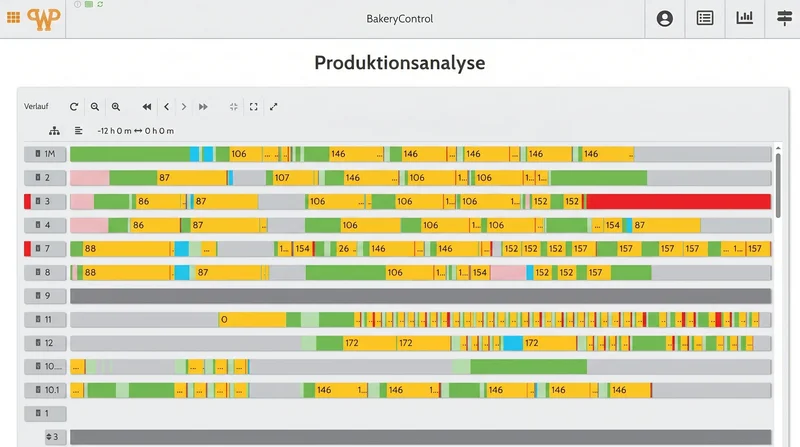Open the bar chart analysis icon
Image resolution: width=800 pixels, height=447 pixels.
[x=744, y=18]
